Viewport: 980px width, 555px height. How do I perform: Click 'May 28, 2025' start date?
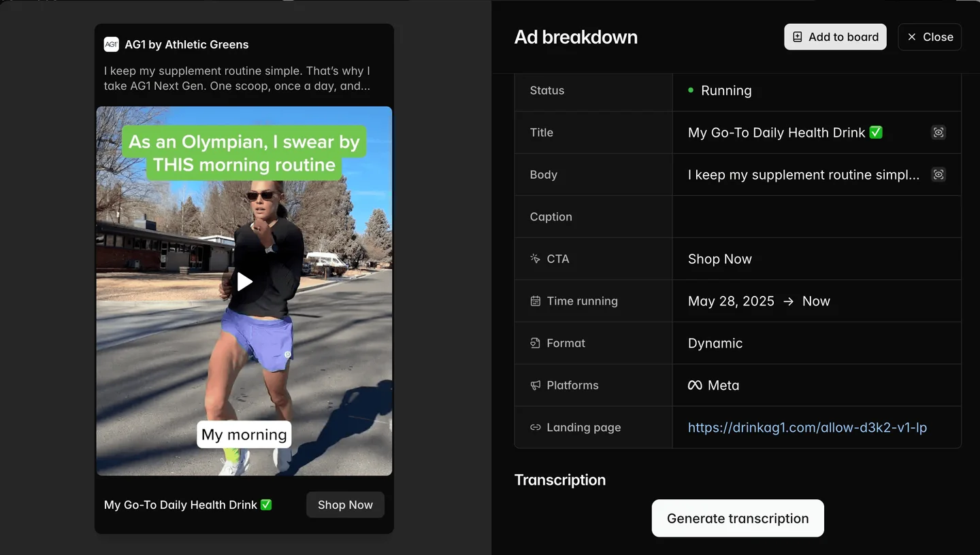(x=731, y=301)
